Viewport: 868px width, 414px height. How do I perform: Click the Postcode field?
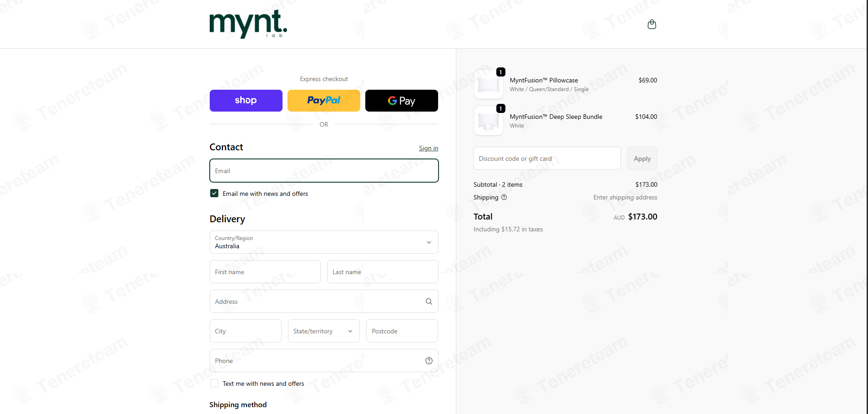coord(402,331)
